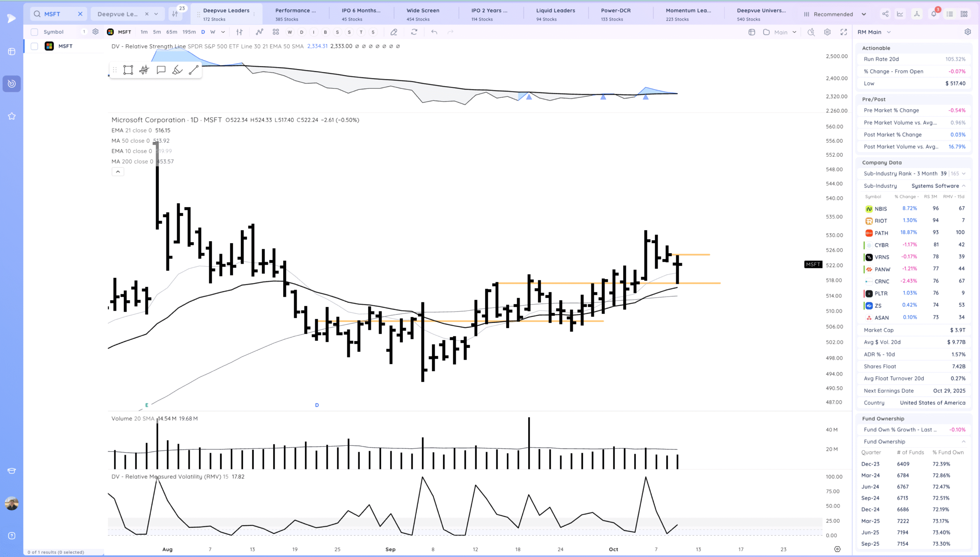
Task: Click the refresh chart icon
Action: pos(414,32)
